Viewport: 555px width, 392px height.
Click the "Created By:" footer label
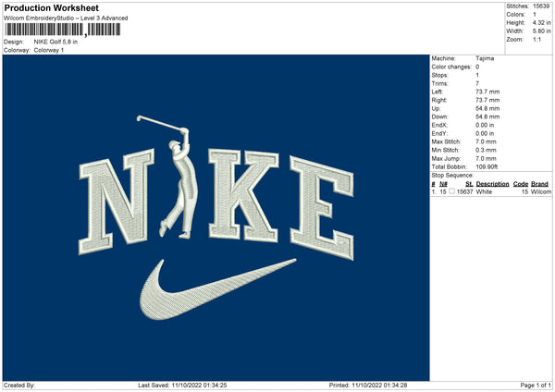pyautogui.click(x=19, y=386)
